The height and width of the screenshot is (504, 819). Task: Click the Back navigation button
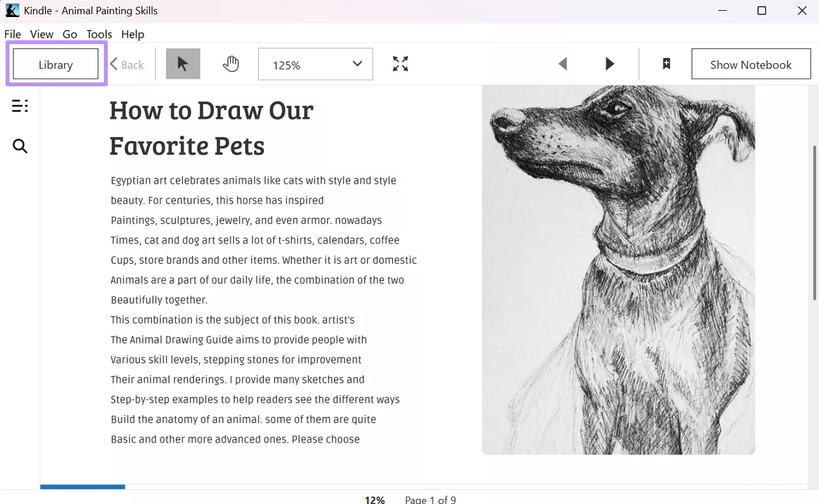point(127,64)
